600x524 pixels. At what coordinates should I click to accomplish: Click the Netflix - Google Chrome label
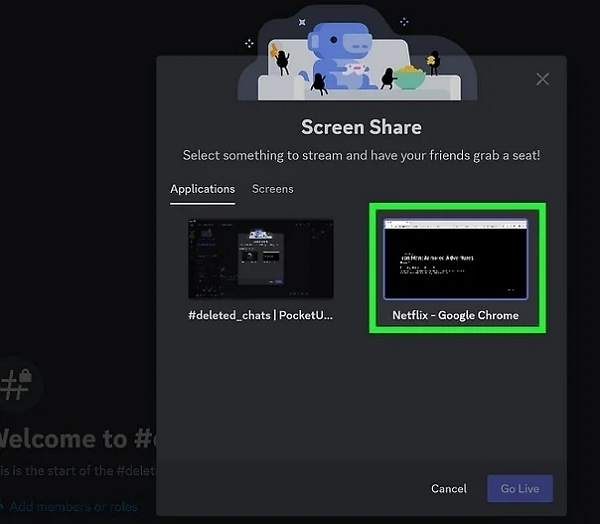(x=455, y=315)
